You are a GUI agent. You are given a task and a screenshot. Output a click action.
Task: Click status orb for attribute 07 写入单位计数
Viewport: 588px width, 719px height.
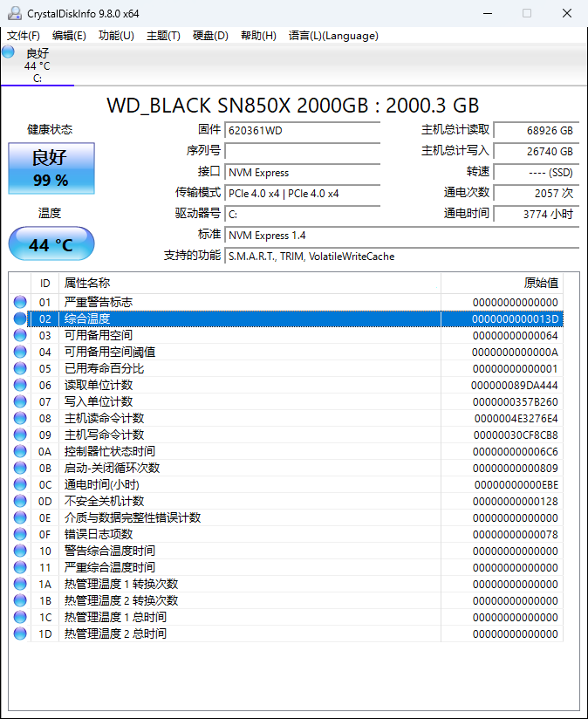coord(20,401)
